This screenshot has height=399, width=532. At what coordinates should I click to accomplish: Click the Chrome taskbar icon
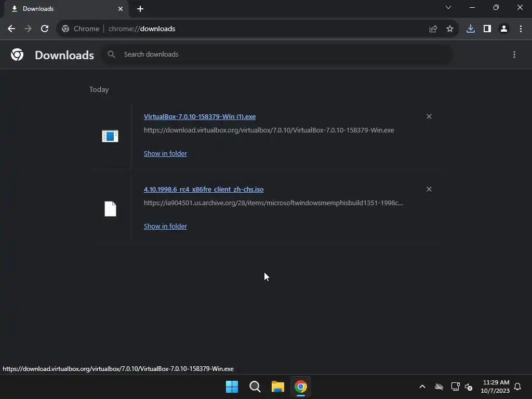[301, 387]
